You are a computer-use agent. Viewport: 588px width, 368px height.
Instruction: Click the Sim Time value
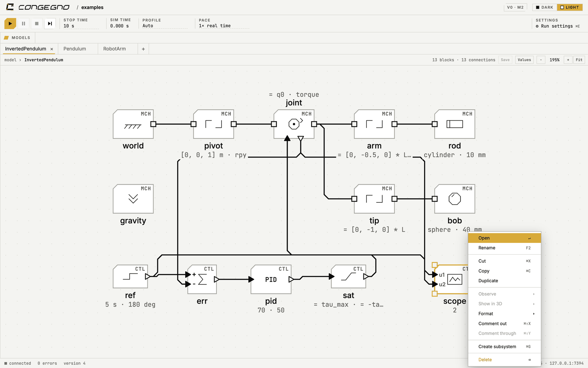(x=119, y=26)
